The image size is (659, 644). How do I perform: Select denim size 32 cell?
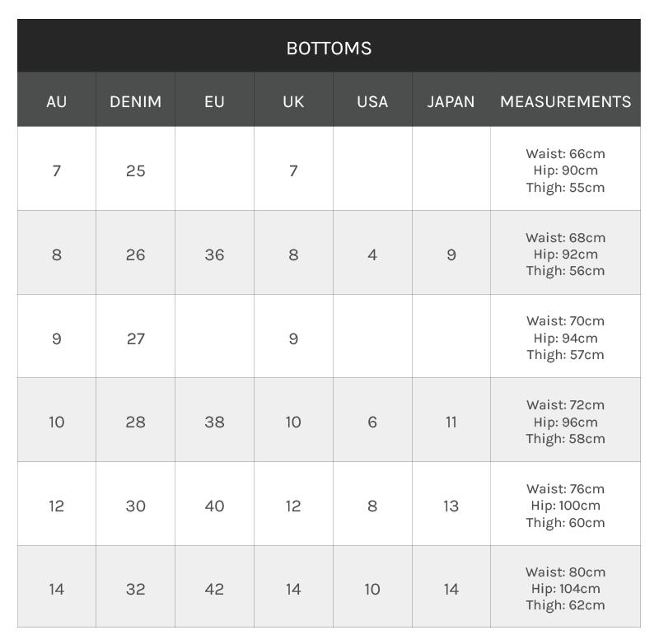(x=136, y=589)
